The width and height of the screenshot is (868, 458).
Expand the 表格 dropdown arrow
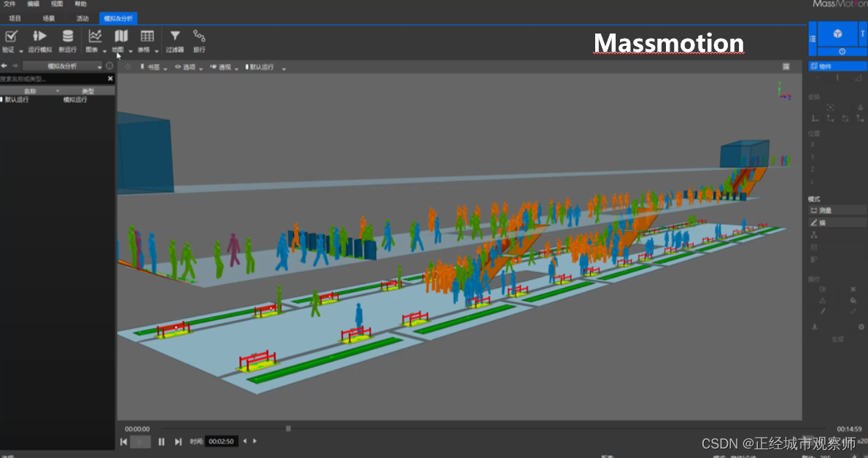(x=157, y=51)
